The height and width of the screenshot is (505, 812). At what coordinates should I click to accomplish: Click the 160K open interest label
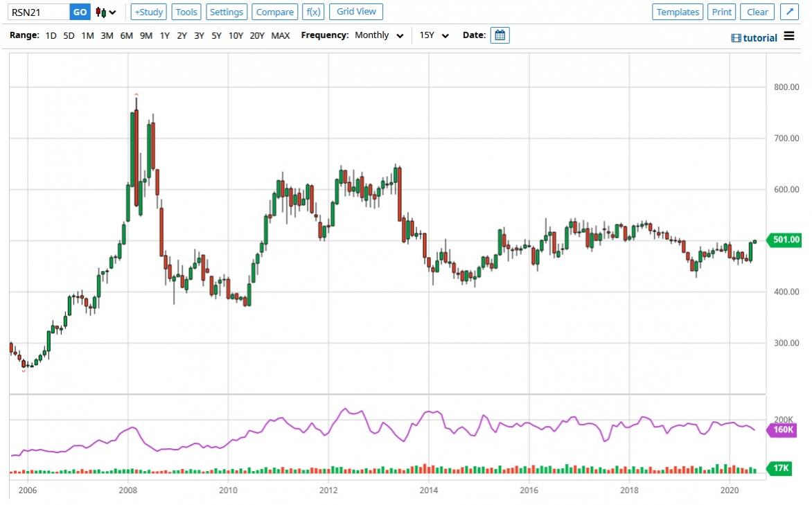[785, 430]
